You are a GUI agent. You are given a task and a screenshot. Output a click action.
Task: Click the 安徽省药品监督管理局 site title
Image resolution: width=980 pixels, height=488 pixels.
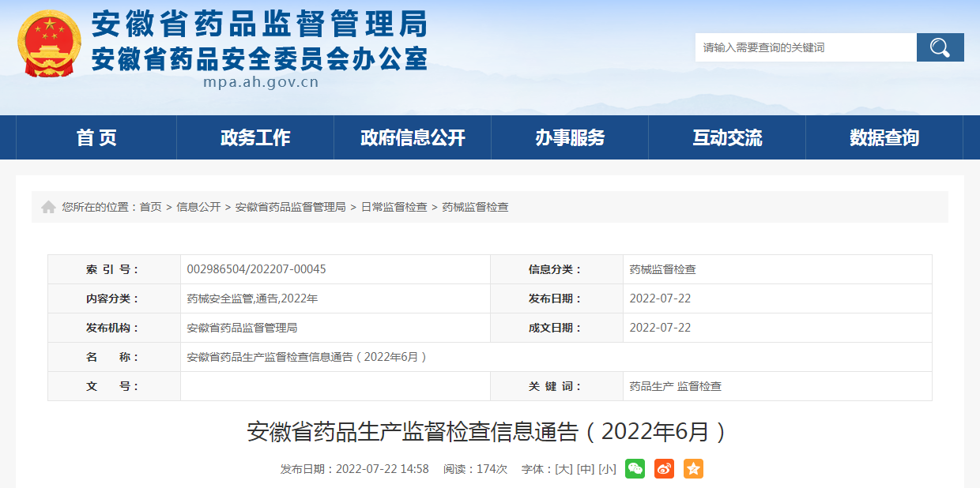coord(259,24)
